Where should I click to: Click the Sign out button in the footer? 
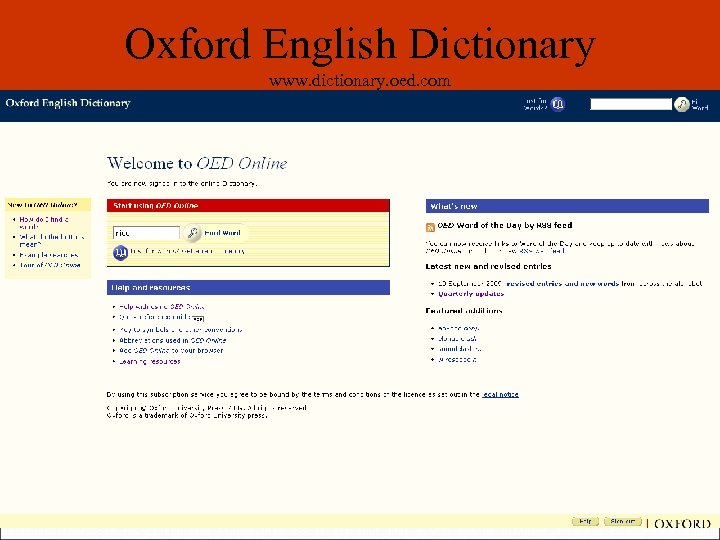coord(623,521)
